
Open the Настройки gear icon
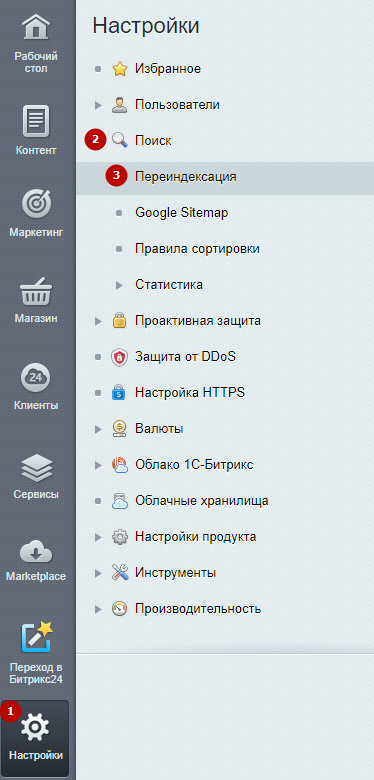[36, 728]
